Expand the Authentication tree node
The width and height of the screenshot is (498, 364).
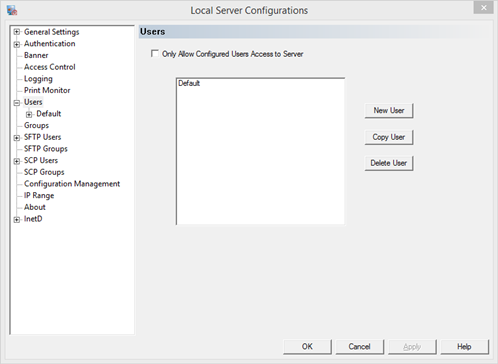point(17,44)
